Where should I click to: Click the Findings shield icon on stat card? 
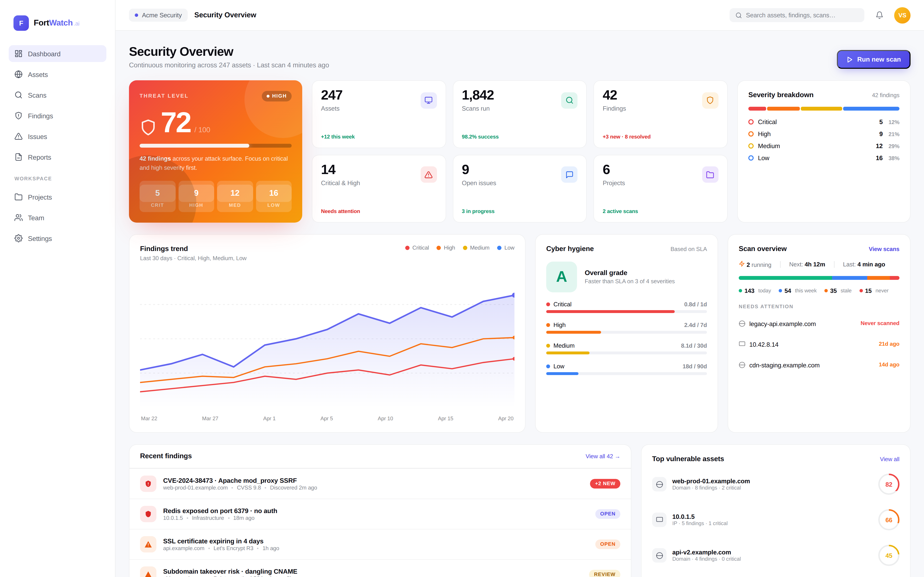(710, 100)
